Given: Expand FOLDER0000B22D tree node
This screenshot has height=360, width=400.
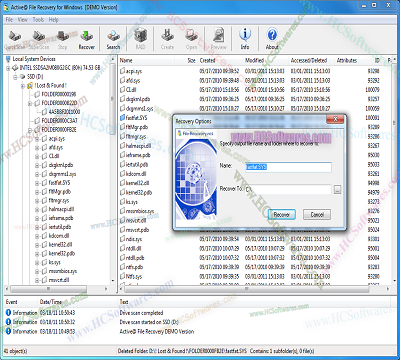Looking at the screenshot, I should [30, 103].
